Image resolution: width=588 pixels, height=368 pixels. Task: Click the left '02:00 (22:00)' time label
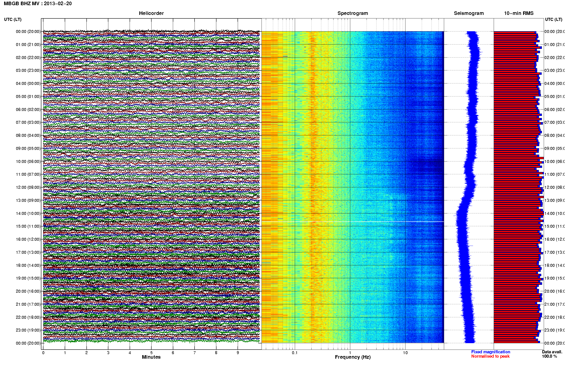28,58
